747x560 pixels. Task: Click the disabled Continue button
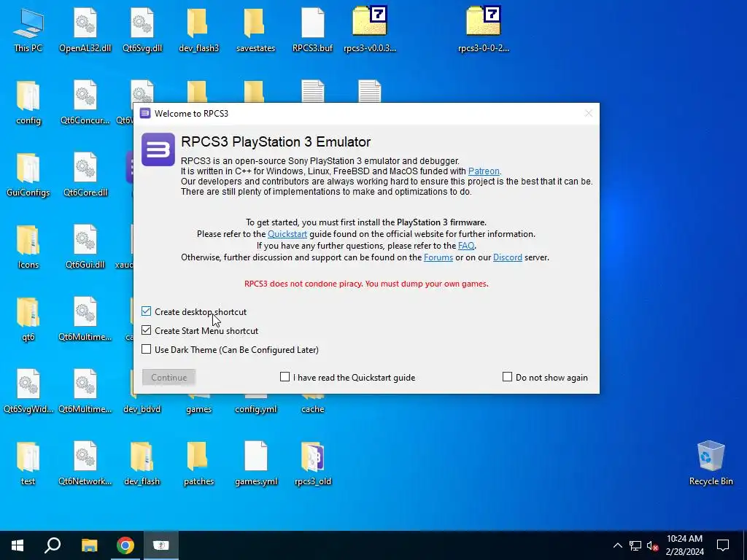[x=169, y=377]
